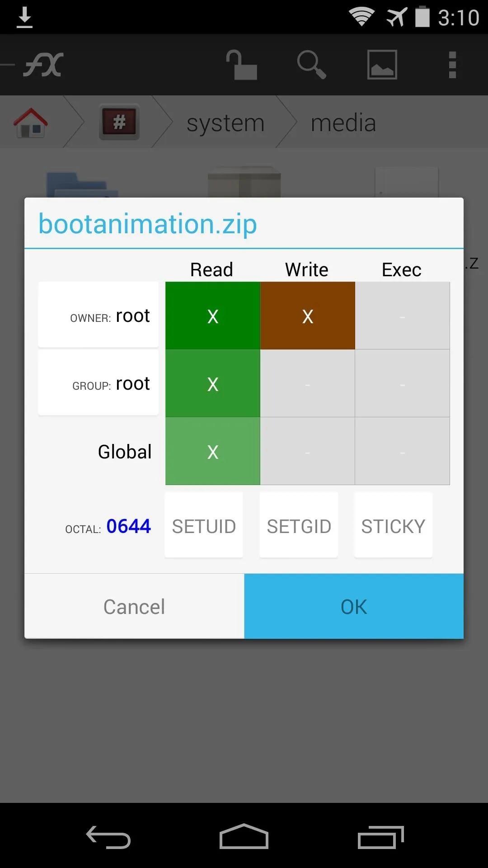The height and width of the screenshot is (868, 488).
Task: Tap the open padlock icon
Action: [x=242, y=65]
